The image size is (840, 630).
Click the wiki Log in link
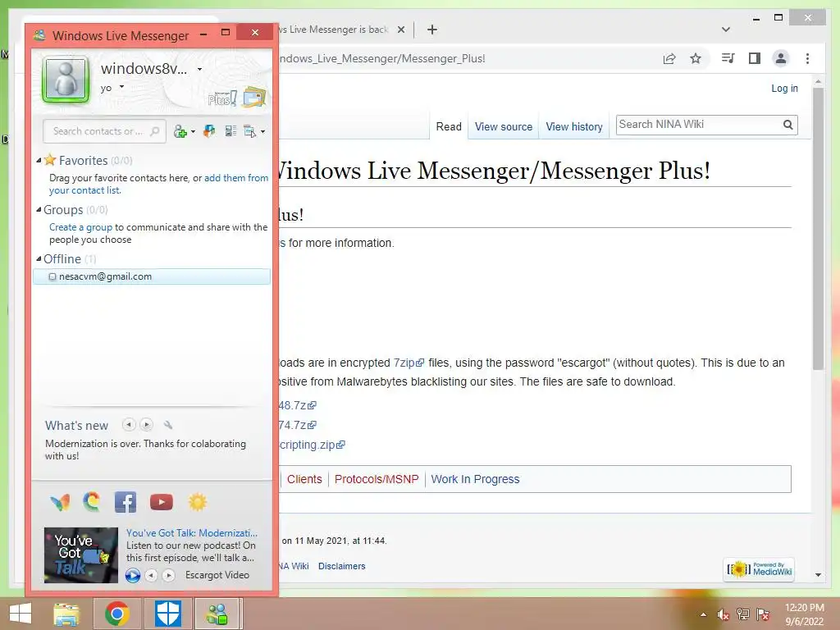[x=784, y=89]
